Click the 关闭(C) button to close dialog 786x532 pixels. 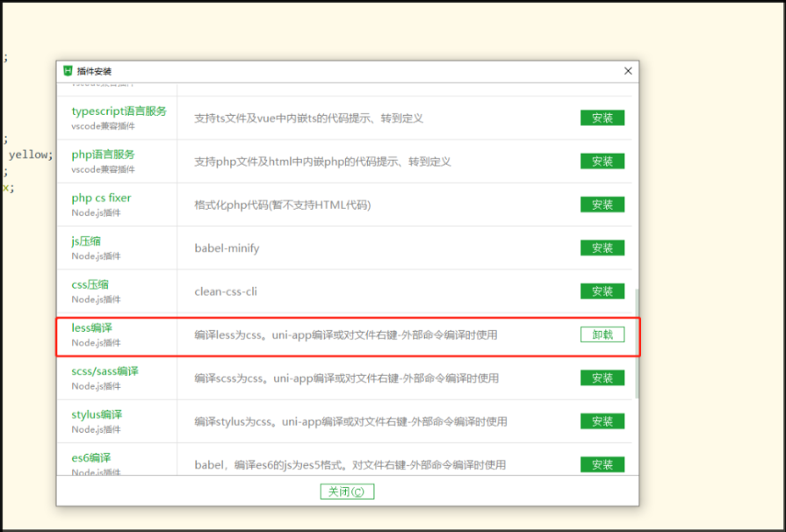point(346,492)
